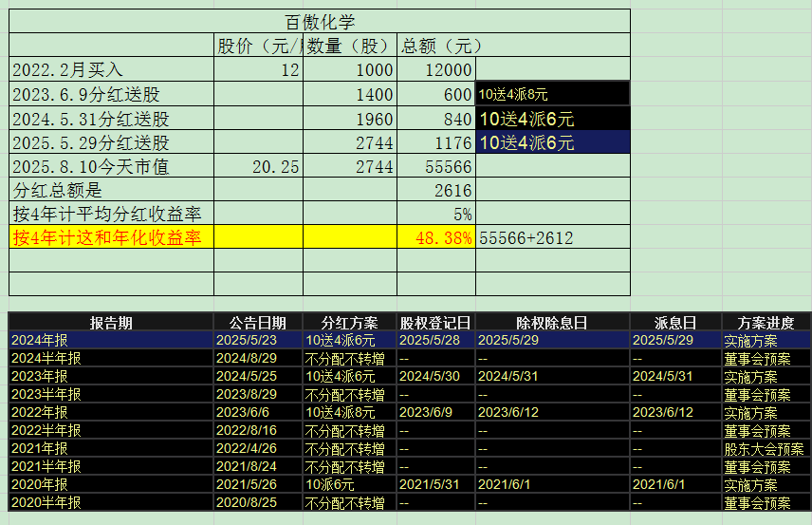Select the red 48.38% cell
Image resolution: width=812 pixels, height=525 pixels.
tap(436, 237)
